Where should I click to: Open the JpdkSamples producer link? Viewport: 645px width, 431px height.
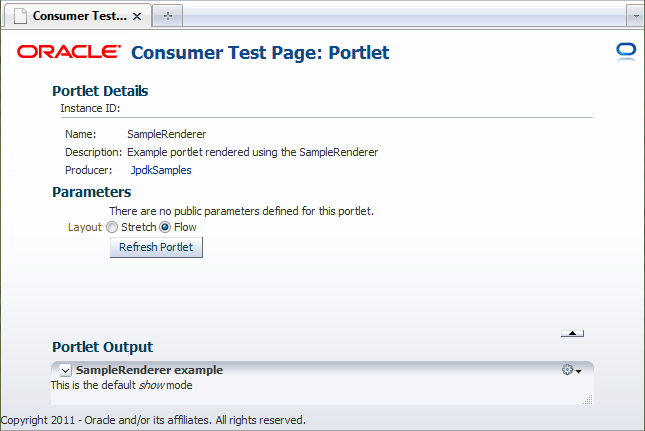click(161, 170)
